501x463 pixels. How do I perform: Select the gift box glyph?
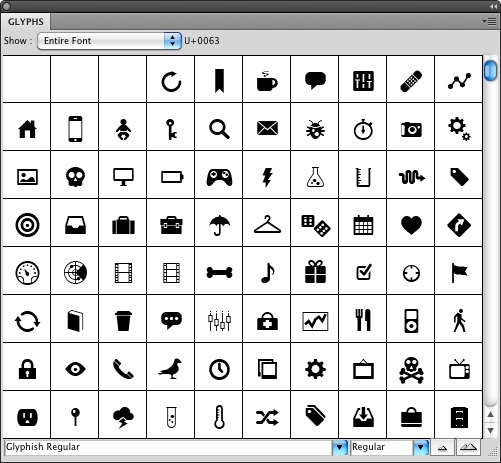(315, 272)
